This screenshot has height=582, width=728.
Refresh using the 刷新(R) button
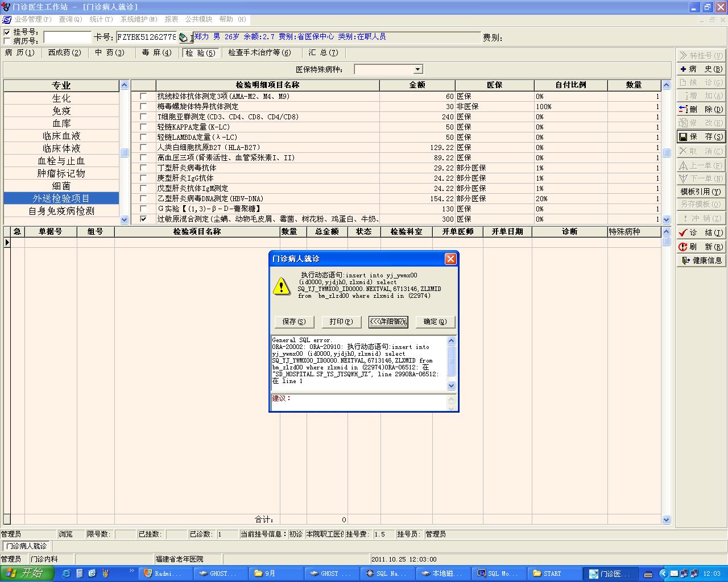tap(701, 247)
